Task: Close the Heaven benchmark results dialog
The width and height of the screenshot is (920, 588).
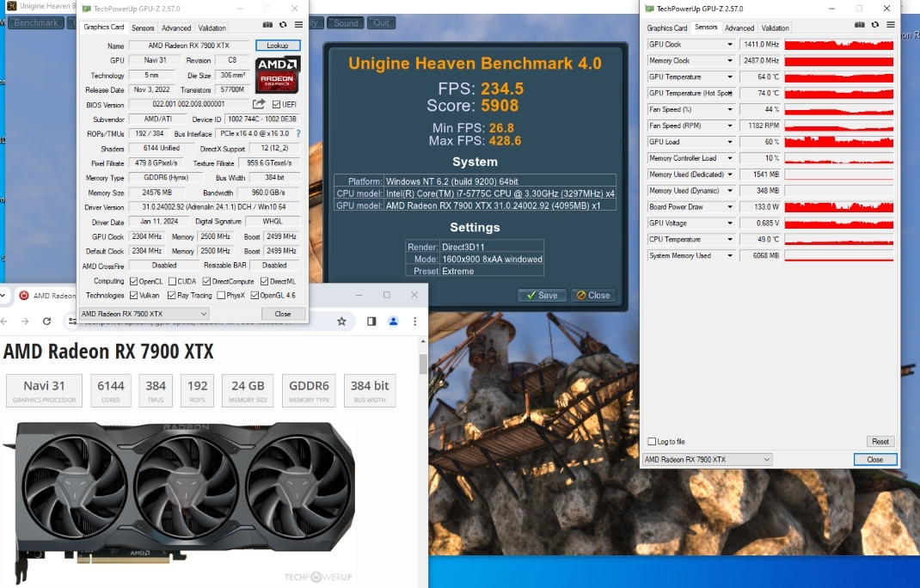Action: 593,295
